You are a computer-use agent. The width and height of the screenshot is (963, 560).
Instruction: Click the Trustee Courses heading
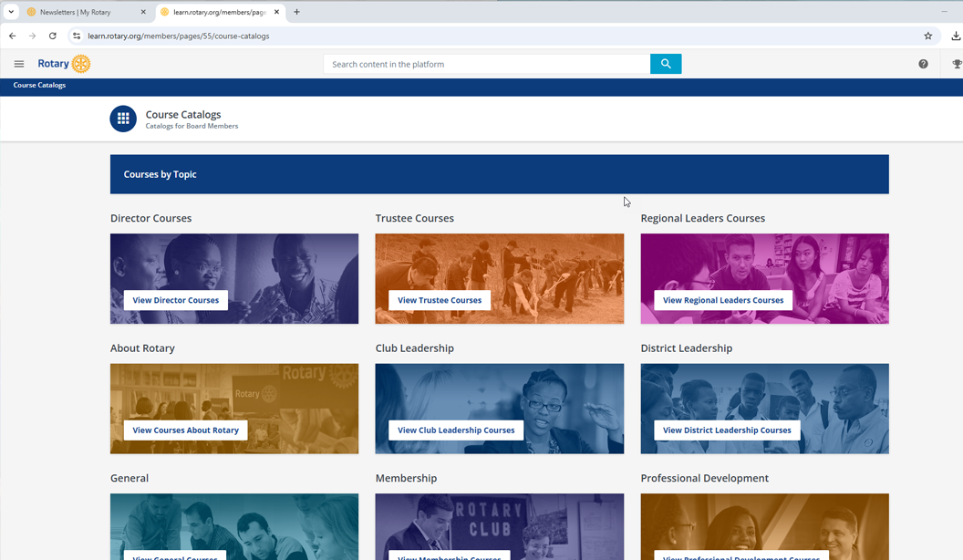click(x=415, y=218)
